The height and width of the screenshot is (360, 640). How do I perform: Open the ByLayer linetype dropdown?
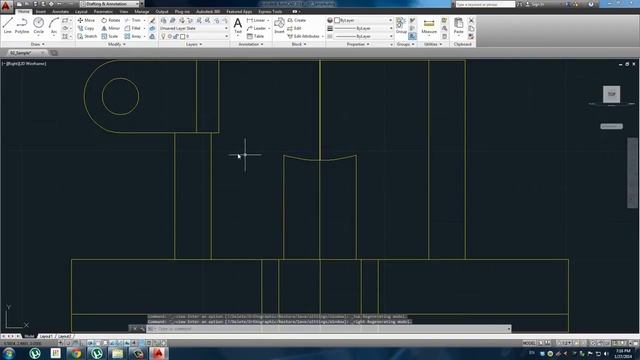coord(363,36)
